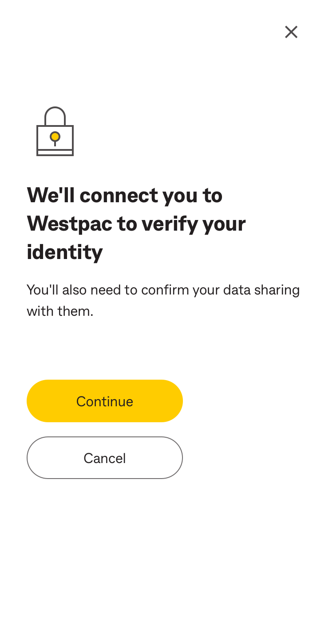This screenshot has width=333, height=644.
Task: Select the 'with them.' text line
Action: 60,311
